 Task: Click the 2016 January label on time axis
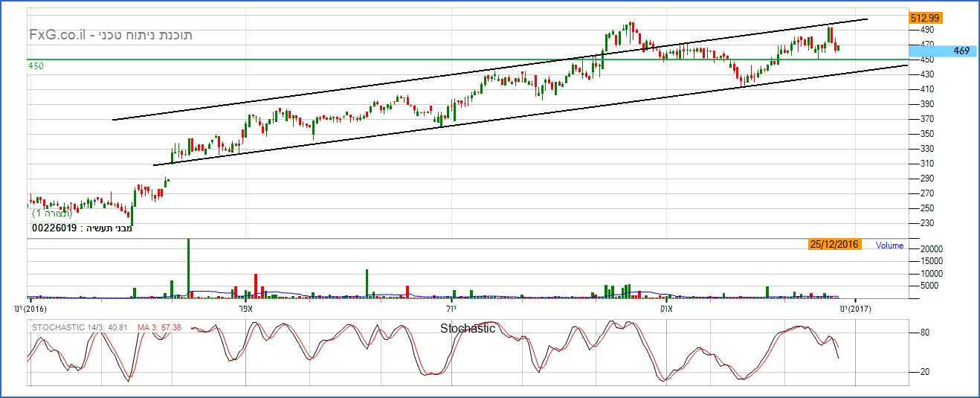31,308
